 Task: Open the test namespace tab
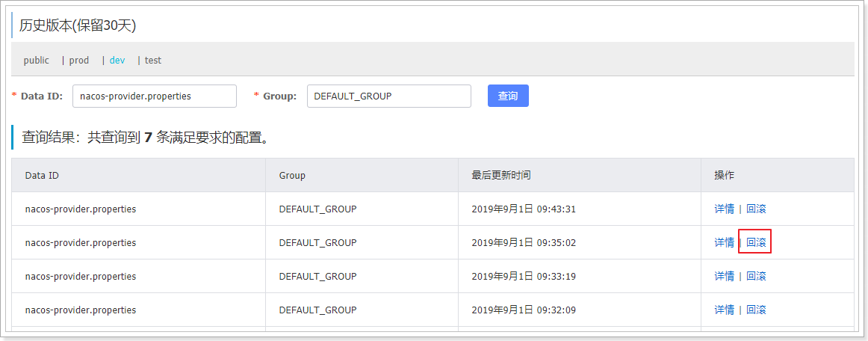[153, 61]
